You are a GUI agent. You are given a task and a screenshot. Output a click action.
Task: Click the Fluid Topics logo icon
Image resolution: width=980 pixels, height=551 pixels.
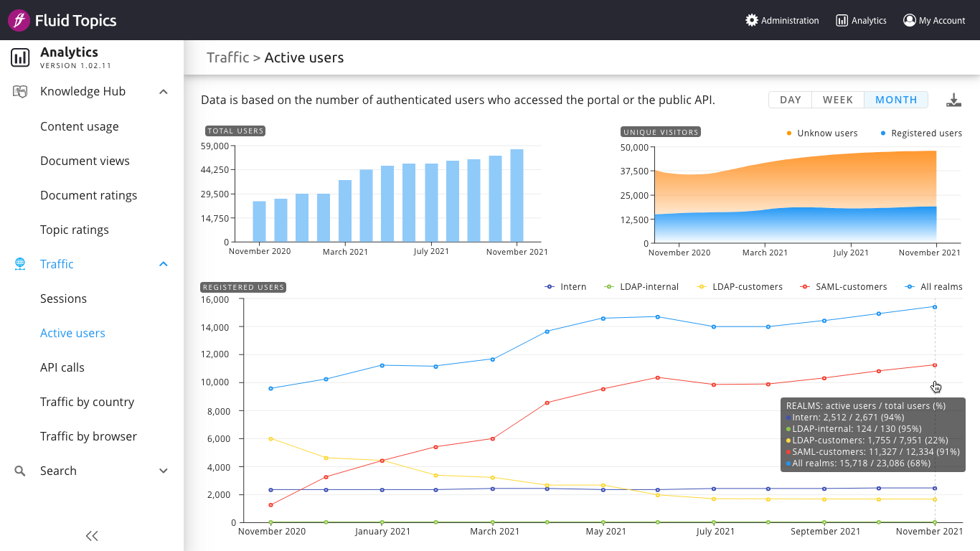(x=19, y=20)
